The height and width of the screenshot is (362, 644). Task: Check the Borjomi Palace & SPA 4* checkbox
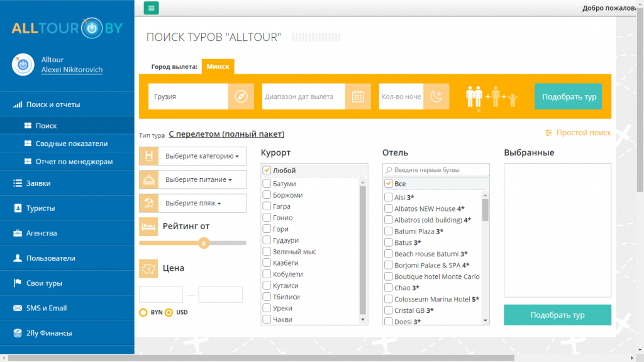388,265
